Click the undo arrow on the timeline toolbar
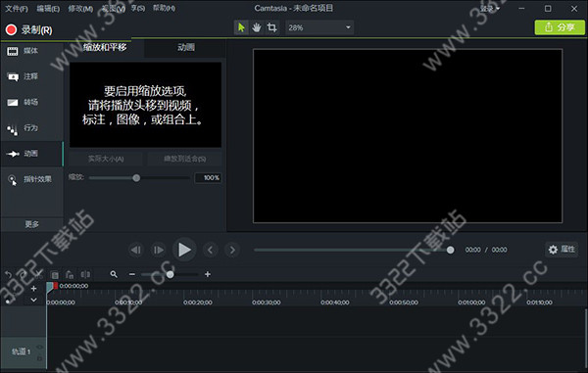Image resolution: width=588 pixels, height=373 pixels. (x=8, y=274)
